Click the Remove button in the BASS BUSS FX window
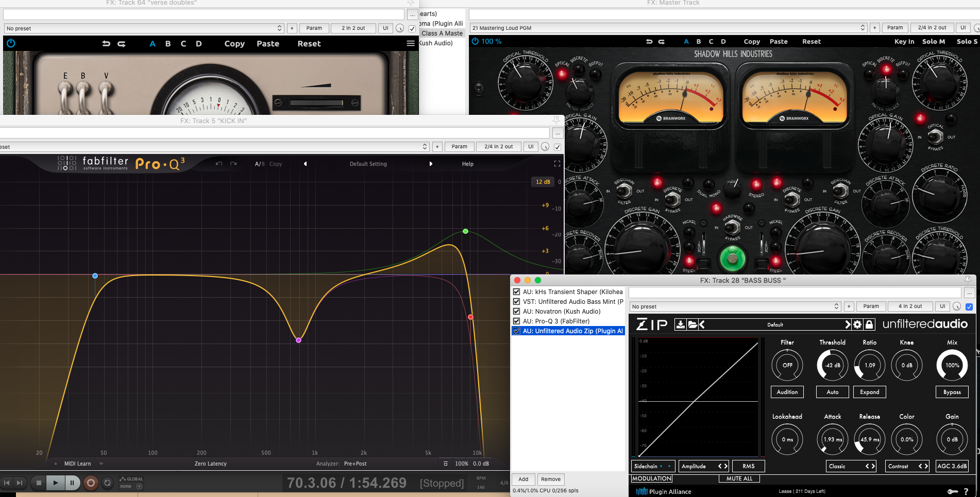This screenshot has width=980, height=497. pos(551,479)
